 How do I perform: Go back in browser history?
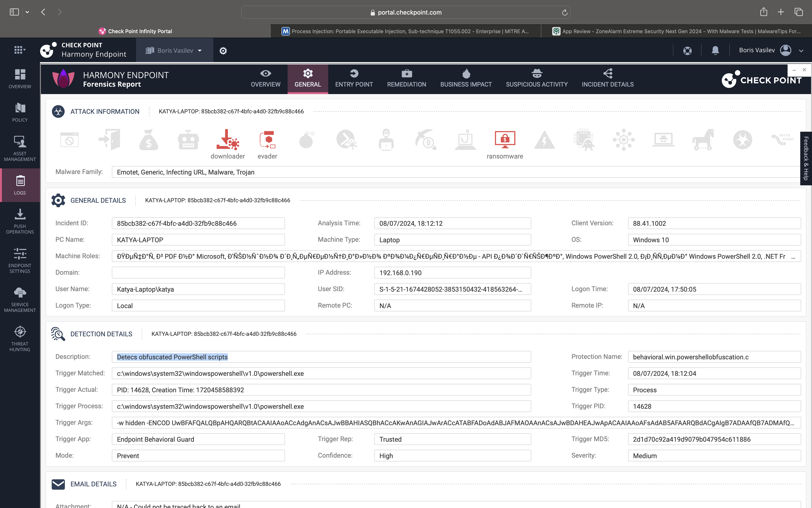(x=43, y=12)
